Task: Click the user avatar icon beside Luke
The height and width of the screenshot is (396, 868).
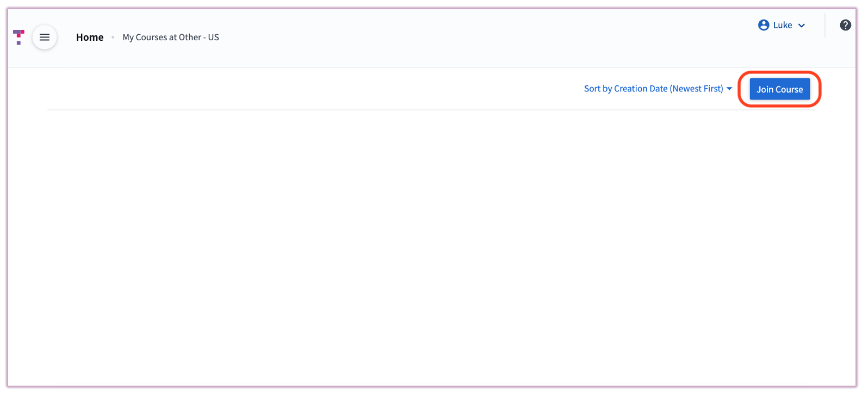Action: [764, 25]
